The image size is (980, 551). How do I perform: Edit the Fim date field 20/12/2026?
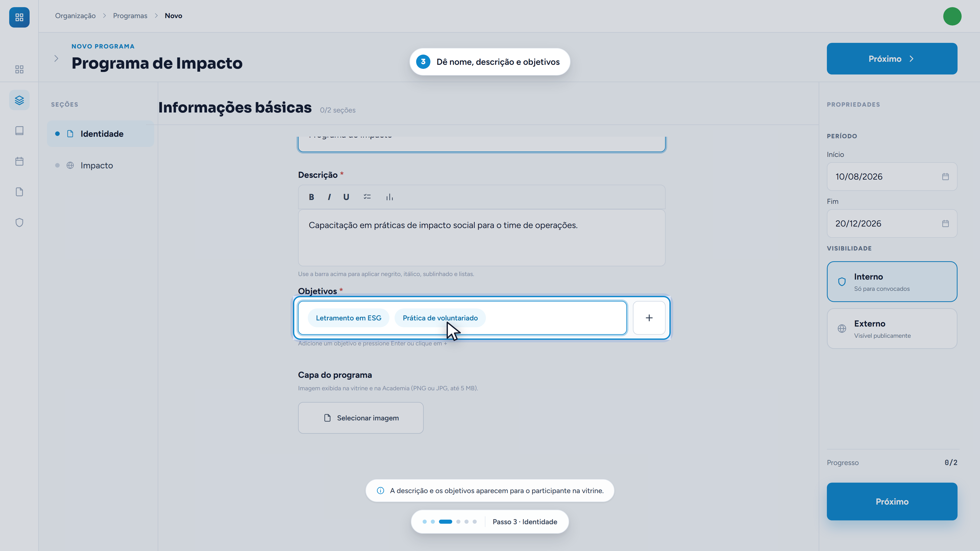(892, 224)
